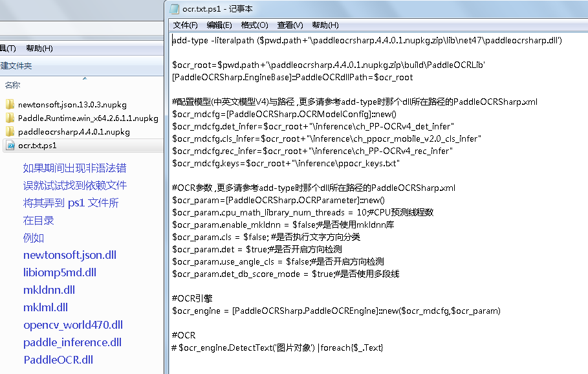Open the 查看(V) menu in Notepad
This screenshot has height=374, width=588.
tap(290, 25)
